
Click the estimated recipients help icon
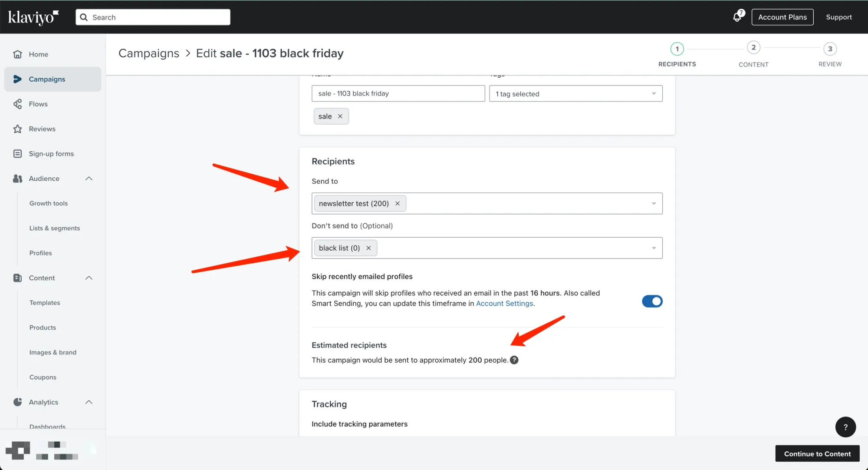[x=514, y=360]
